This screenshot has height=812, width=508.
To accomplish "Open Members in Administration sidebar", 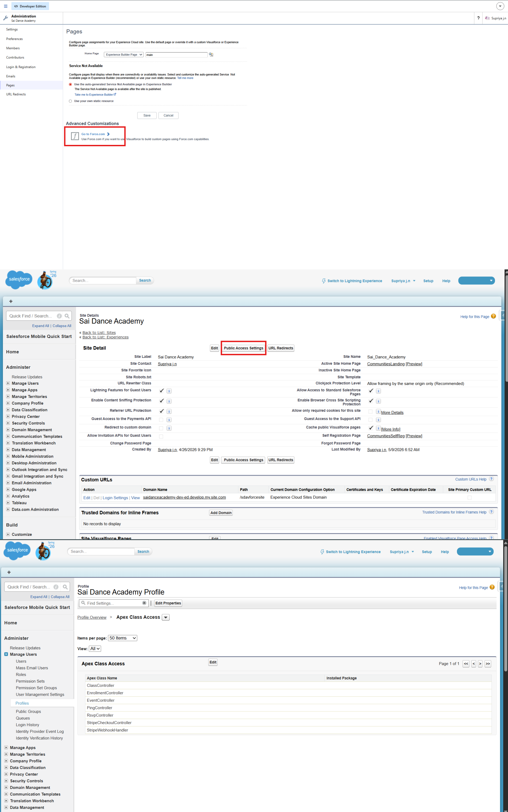I will click(13, 48).
